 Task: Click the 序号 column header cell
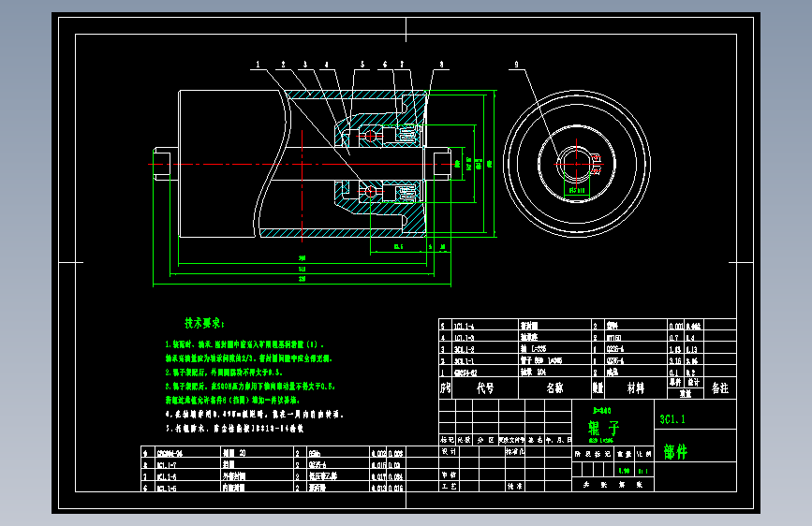[446, 388]
